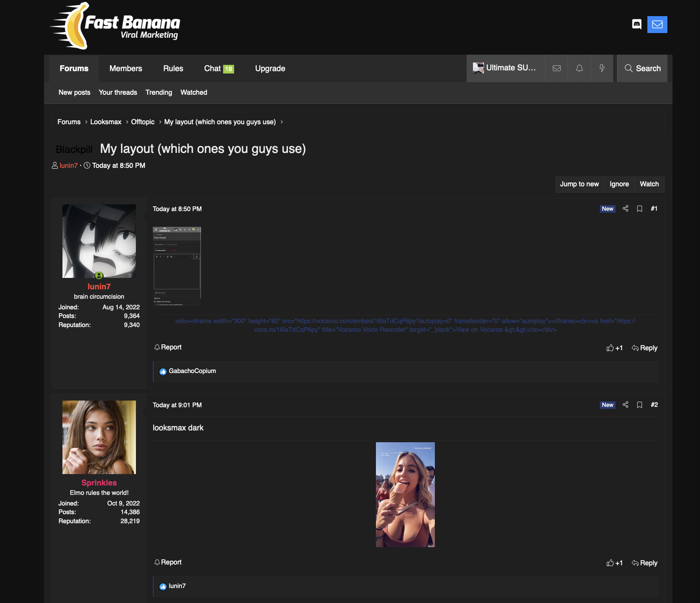Click the Jump to new button
The image size is (700, 603).
pos(579,184)
